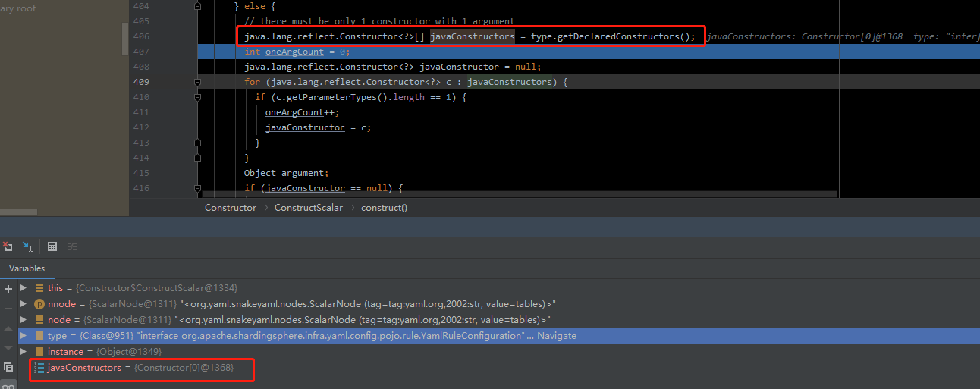Click the show watches glasses icon
This screenshot has width=980, height=389.
8,384
